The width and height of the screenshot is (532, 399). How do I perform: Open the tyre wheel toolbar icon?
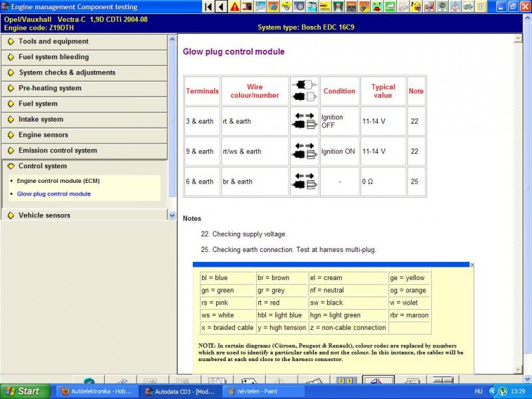[x=299, y=7]
